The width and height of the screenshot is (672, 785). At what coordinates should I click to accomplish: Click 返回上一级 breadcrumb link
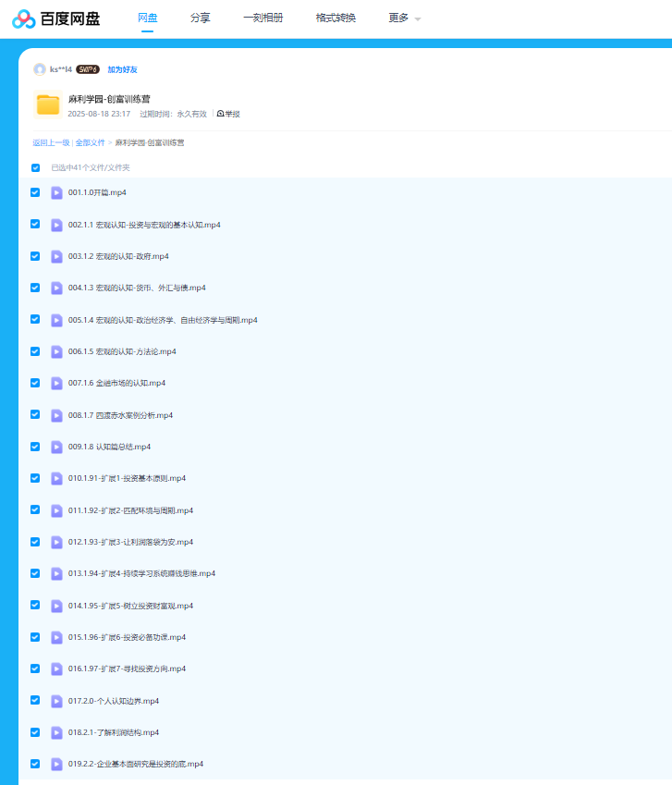click(x=51, y=143)
